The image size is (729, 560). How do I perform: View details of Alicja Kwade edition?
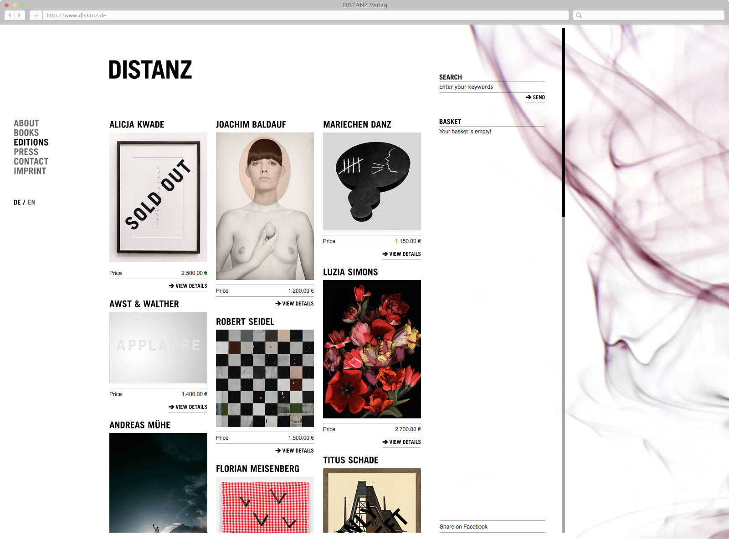(188, 286)
